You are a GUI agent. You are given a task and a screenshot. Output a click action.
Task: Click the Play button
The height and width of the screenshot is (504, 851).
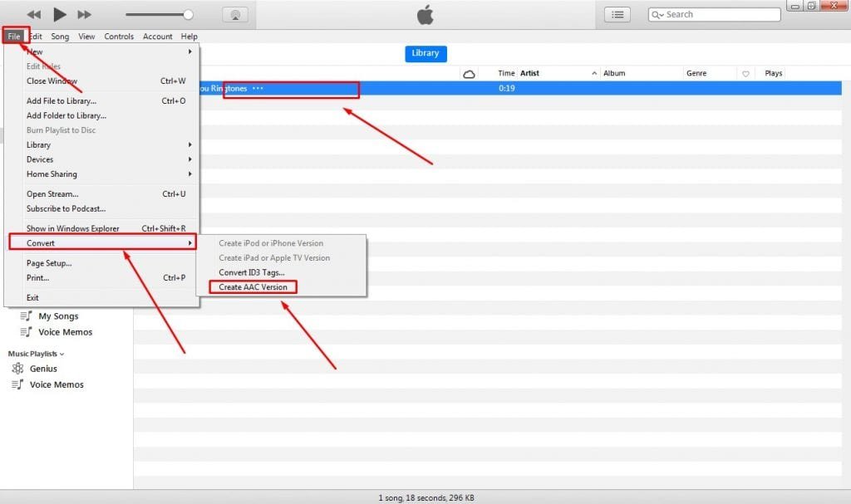59,14
